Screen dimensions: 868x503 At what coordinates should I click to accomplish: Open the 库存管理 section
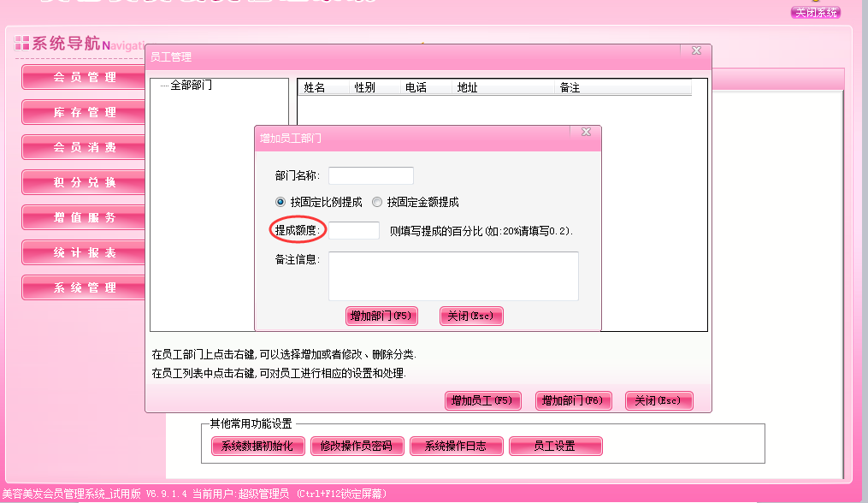click(x=83, y=112)
